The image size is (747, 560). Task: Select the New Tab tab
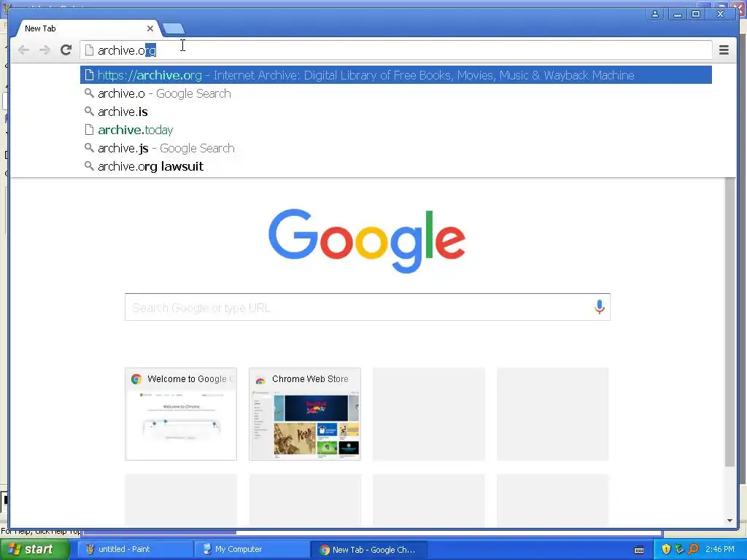click(86, 28)
